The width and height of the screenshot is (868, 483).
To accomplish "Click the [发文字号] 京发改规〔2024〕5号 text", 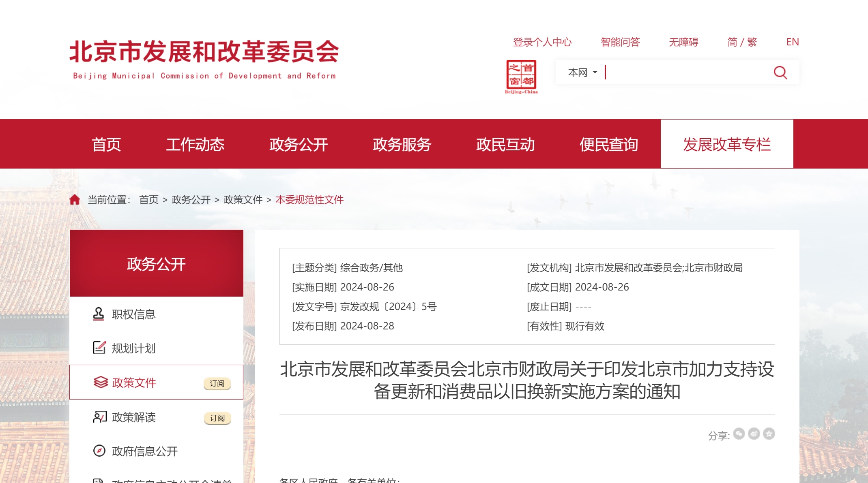I will click(x=364, y=307).
